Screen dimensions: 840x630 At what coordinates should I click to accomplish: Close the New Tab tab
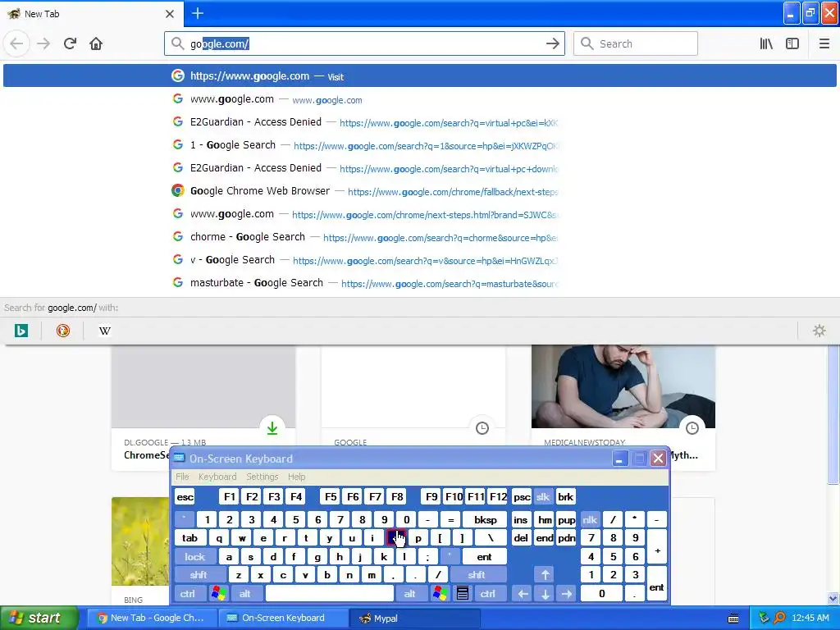coord(170,14)
